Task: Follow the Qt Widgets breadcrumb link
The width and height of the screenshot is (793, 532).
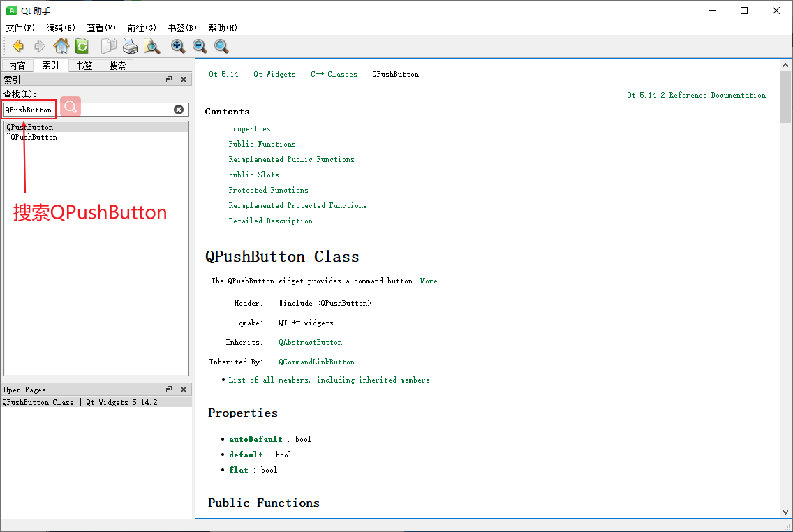Action: [274, 74]
